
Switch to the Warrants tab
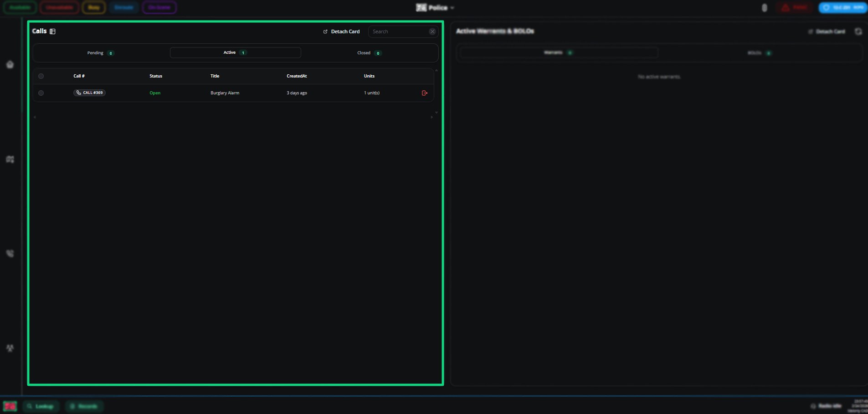pyautogui.click(x=559, y=53)
